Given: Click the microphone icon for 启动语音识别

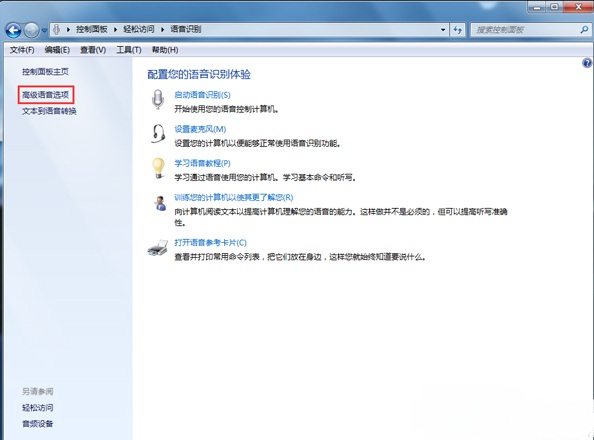Looking at the screenshot, I should point(158,100).
